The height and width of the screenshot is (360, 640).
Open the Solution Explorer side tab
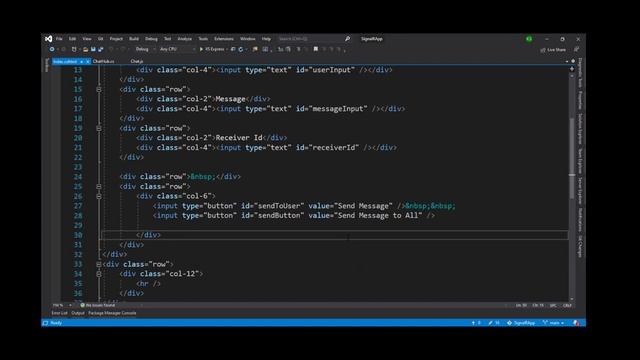[580, 129]
